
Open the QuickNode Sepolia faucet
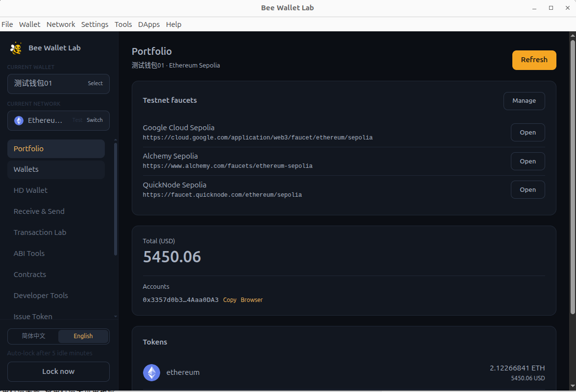pyautogui.click(x=528, y=190)
